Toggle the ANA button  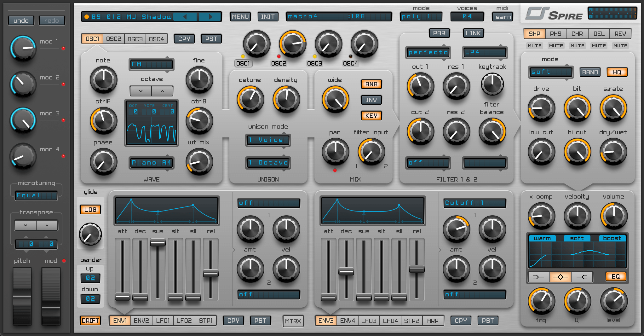371,84
